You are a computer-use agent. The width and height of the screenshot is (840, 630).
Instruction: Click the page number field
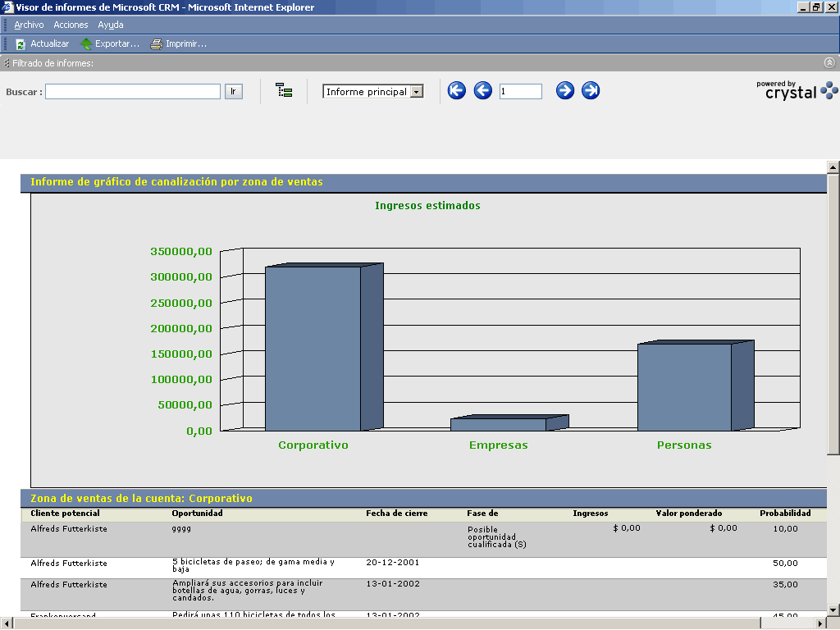pos(520,92)
